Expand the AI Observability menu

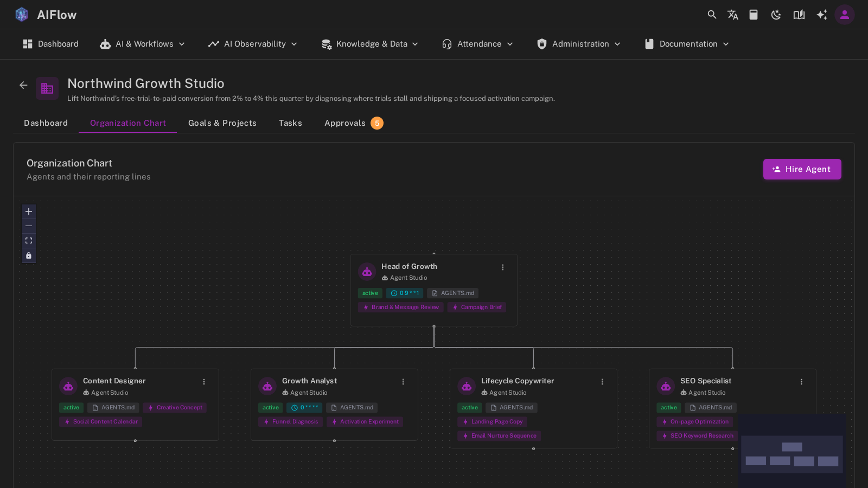pyautogui.click(x=253, y=44)
